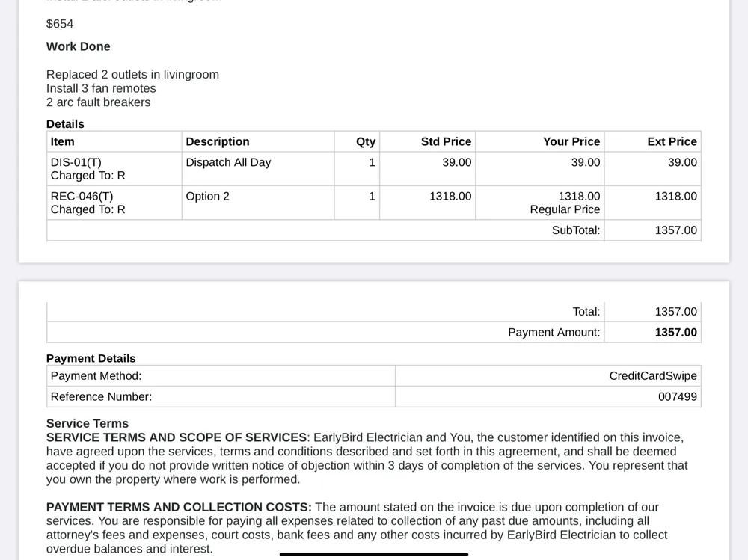Click the "Option 2" description cell
The width and height of the screenshot is (748, 560).
click(207, 196)
